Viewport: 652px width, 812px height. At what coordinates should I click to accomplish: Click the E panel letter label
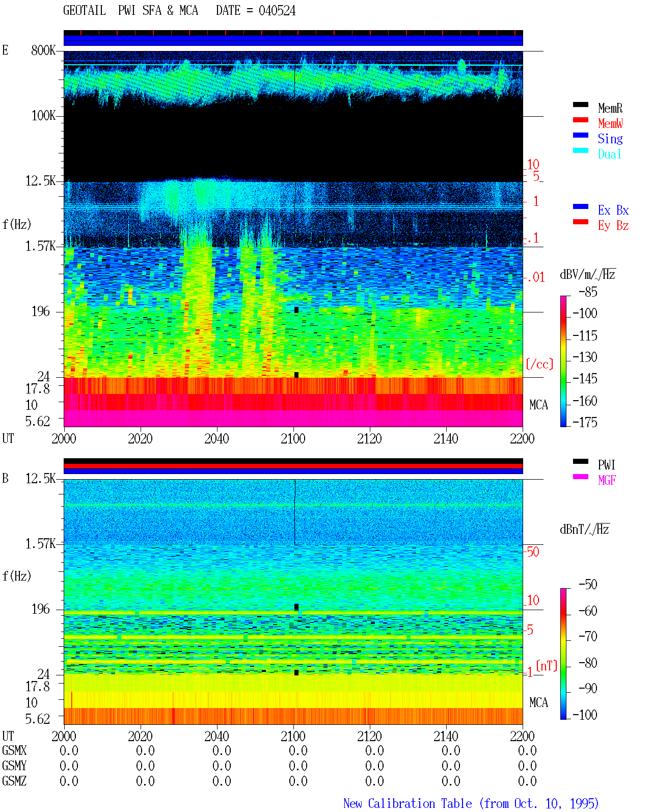pos(5,50)
